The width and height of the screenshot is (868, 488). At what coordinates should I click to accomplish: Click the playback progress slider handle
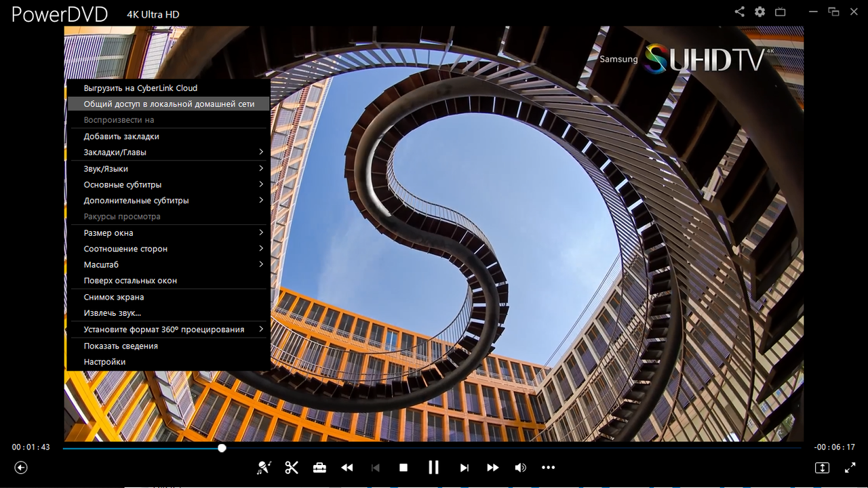[x=222, y=448]
